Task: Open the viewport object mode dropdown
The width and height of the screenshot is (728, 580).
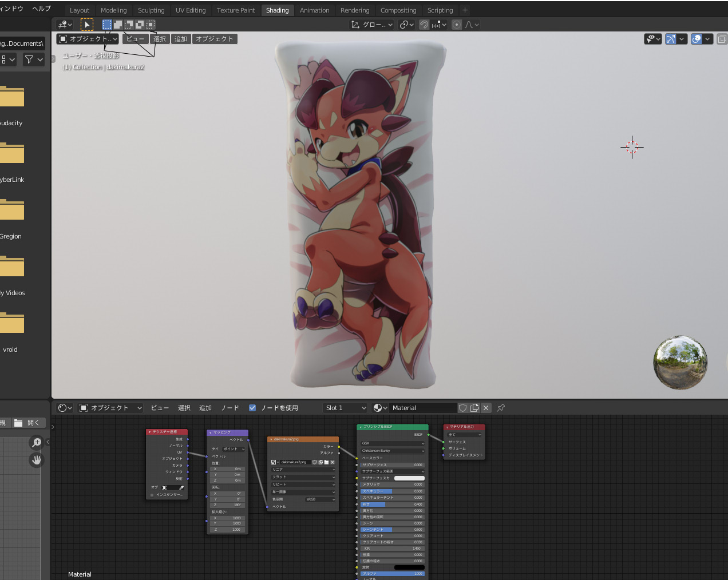Action: point(88,39)
